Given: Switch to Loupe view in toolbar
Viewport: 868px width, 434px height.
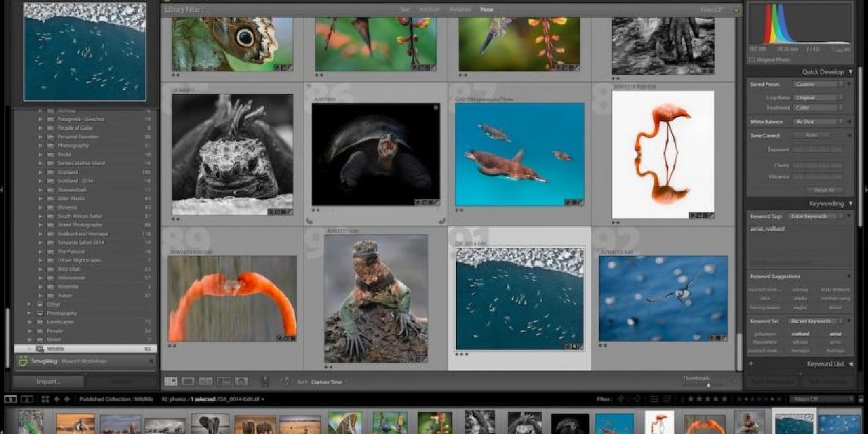Looking at the screenshot, I should tap(189, 382).
